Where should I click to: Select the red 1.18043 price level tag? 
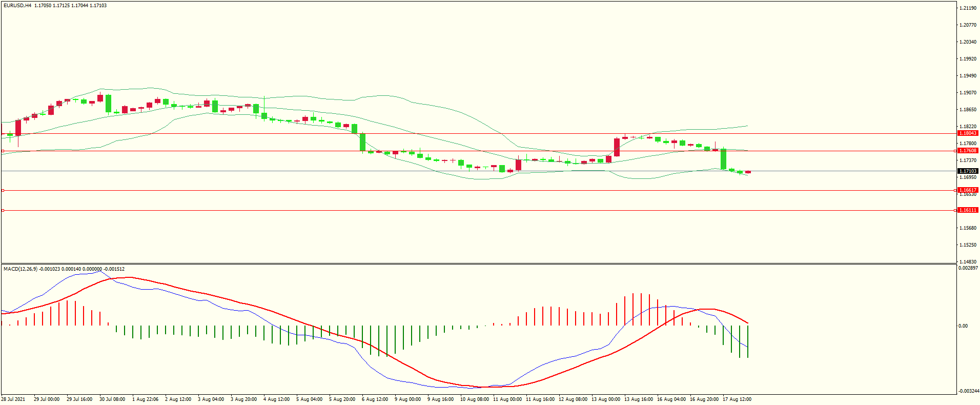pos(968,133)
